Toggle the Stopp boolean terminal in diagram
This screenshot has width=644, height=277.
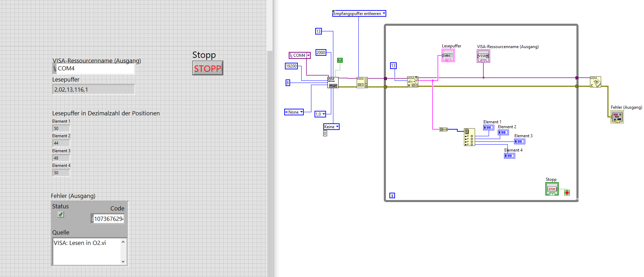point(552,189)
